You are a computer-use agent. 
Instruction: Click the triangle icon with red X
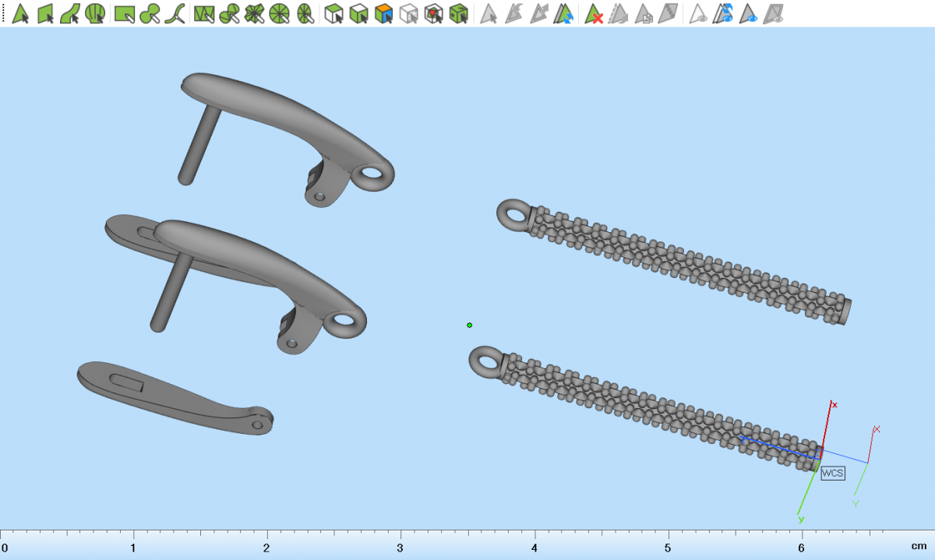(x=595, y=13)
